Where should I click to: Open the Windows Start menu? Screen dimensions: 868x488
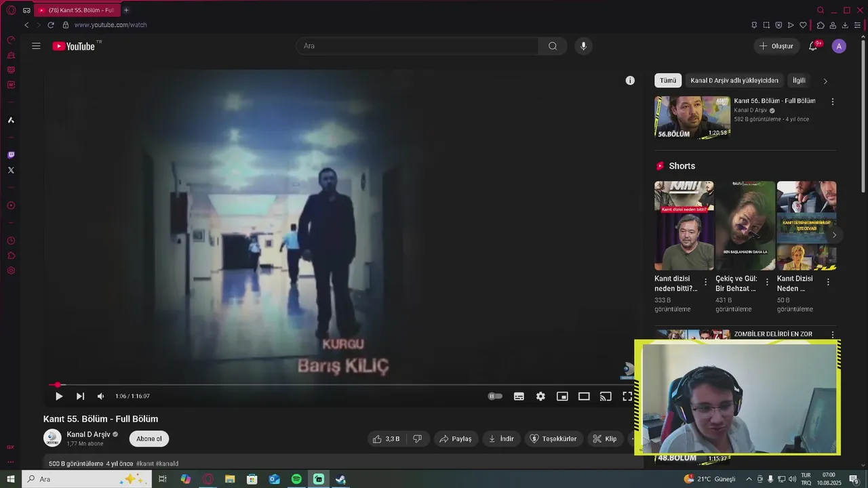point(11,479)
